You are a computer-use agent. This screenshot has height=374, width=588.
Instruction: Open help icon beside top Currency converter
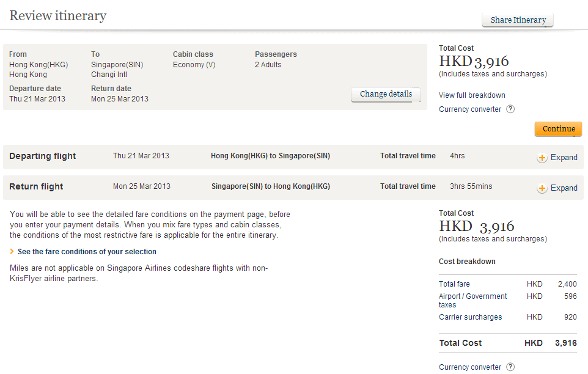point(510,109)
